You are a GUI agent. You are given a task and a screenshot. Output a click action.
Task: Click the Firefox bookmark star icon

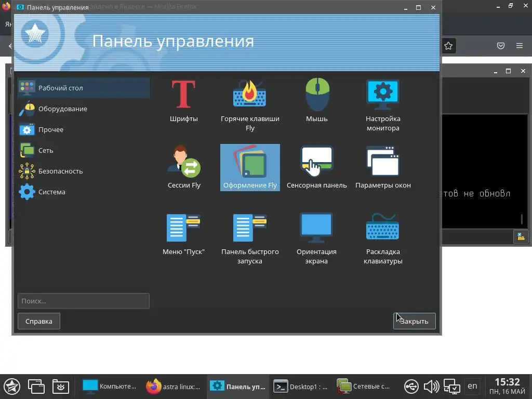(448, 46)
